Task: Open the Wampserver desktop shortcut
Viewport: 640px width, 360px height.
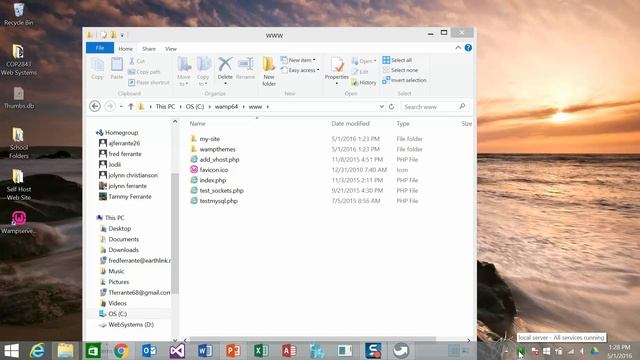Action: [18, 222]
